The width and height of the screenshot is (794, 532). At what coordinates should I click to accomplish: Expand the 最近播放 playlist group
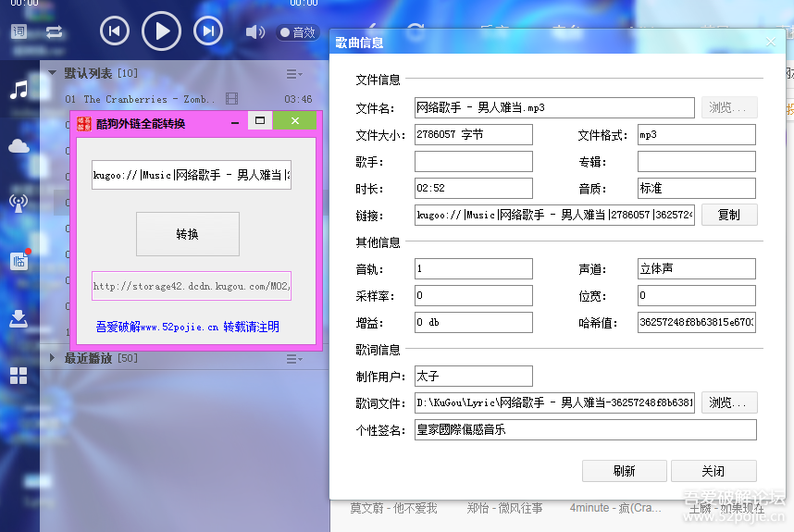[52, 358]
